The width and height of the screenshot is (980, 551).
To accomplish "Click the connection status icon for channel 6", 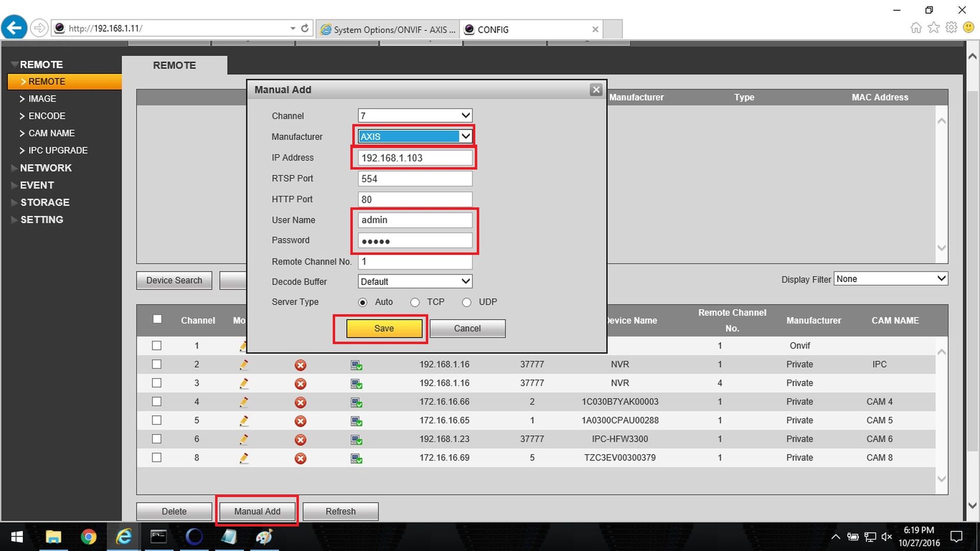I will click(356, 440).
